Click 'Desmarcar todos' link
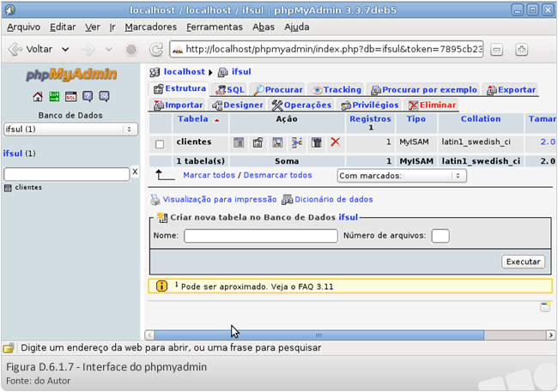The image size is (558, 392). (277, 175)
